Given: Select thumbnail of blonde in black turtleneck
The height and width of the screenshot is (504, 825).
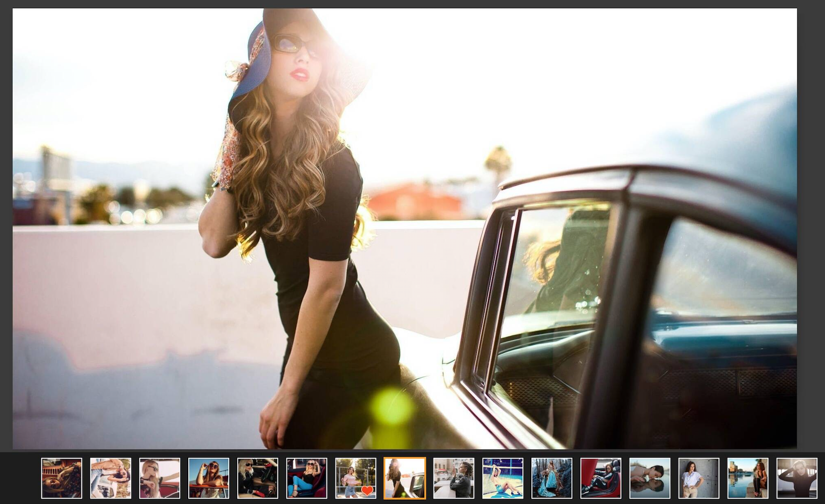Looking at the screenshot, I should pos(797,478).
